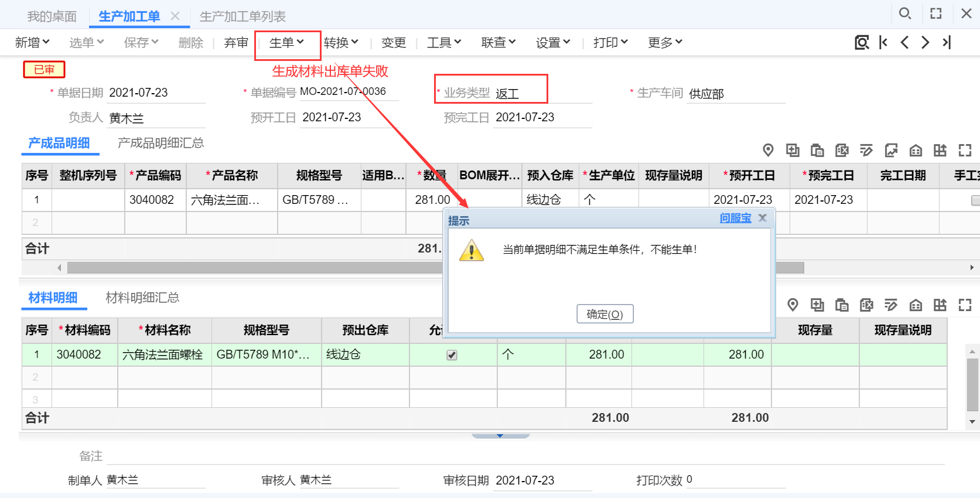
Task: Click the add-row plus icon in 材料明细 toolbar
Action: point(817,305)
